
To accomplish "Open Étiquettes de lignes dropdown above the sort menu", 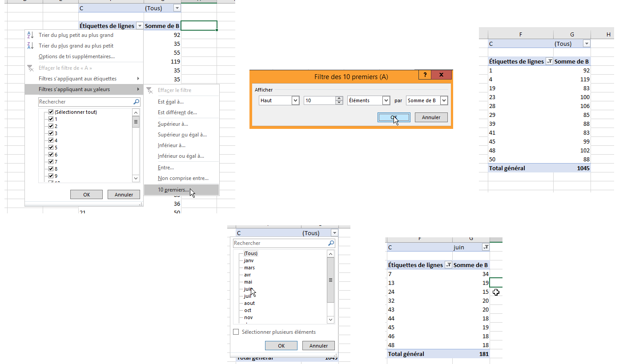I will [x=140, y=26].
